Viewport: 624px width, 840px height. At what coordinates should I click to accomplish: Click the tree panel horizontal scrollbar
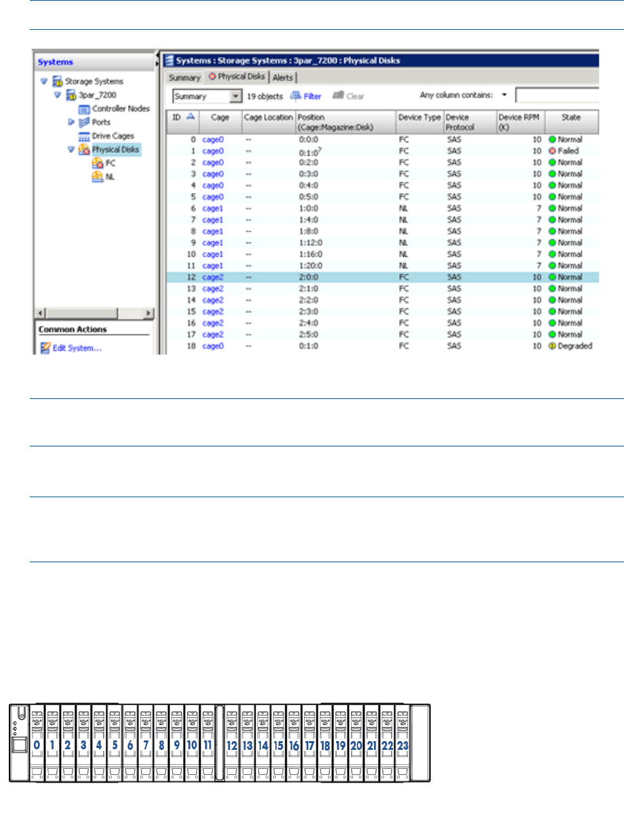click(x=94, y=312)
